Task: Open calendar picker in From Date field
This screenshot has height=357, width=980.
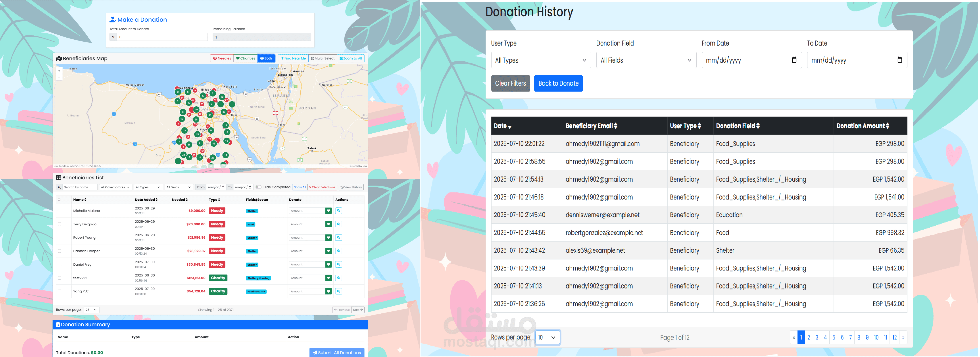Action: [x=794, y=60]
